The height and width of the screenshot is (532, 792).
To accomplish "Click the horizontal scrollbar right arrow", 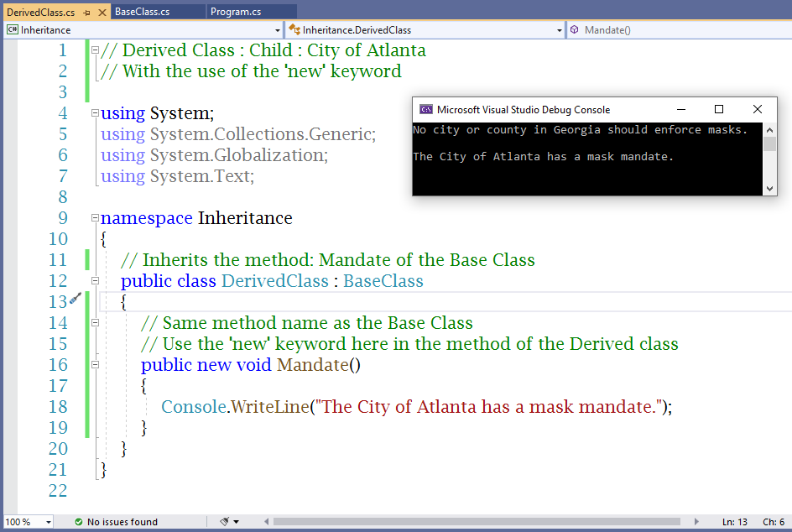I will coord(696,521).
